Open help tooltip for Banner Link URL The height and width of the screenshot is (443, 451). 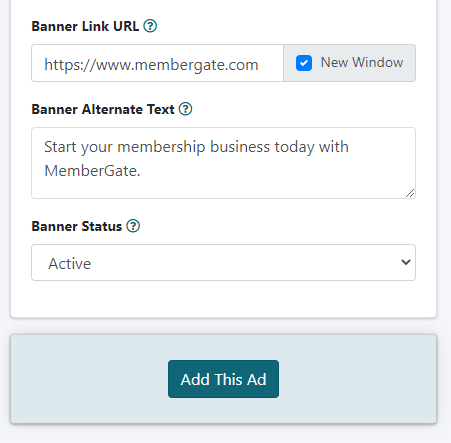(x=150, y=26)
